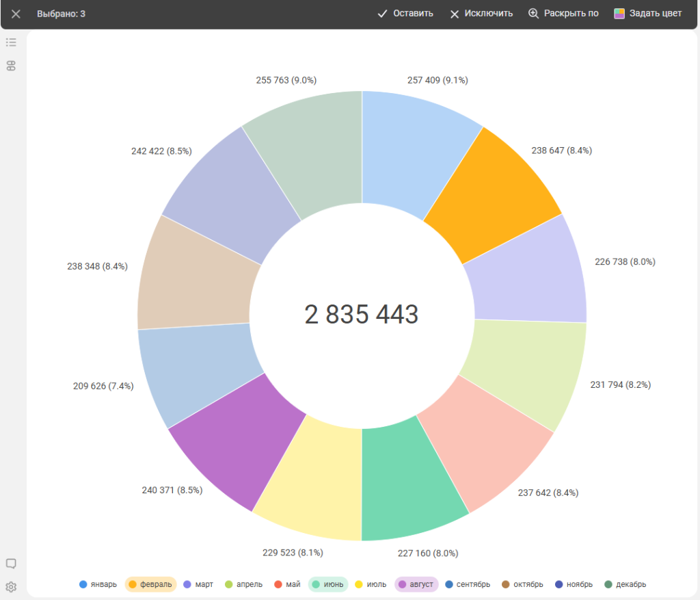Click the X icon to clear selection
The image size is (700, 600).
point(16,14)
